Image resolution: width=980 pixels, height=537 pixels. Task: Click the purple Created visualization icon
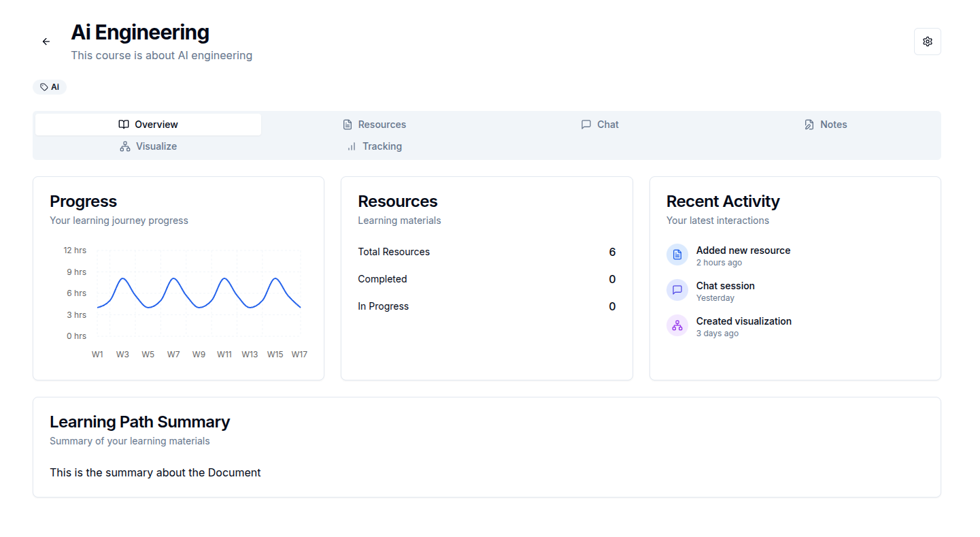tap(677, 325)
